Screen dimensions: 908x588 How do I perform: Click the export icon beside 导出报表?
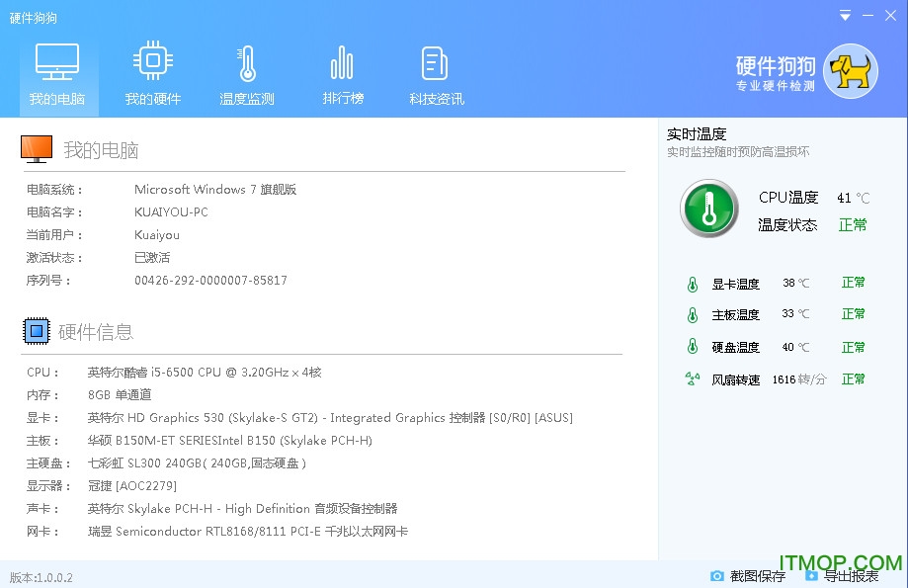tap(813, 574)
